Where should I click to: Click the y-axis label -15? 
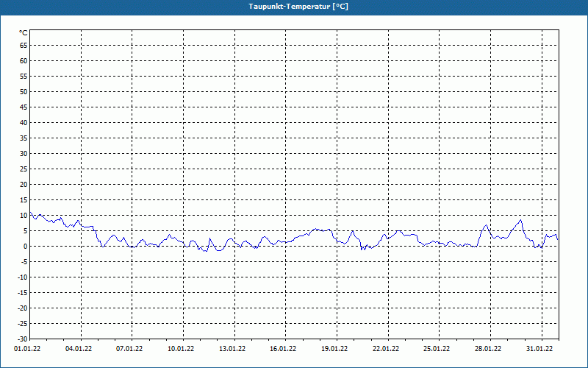tap(22, 292)
